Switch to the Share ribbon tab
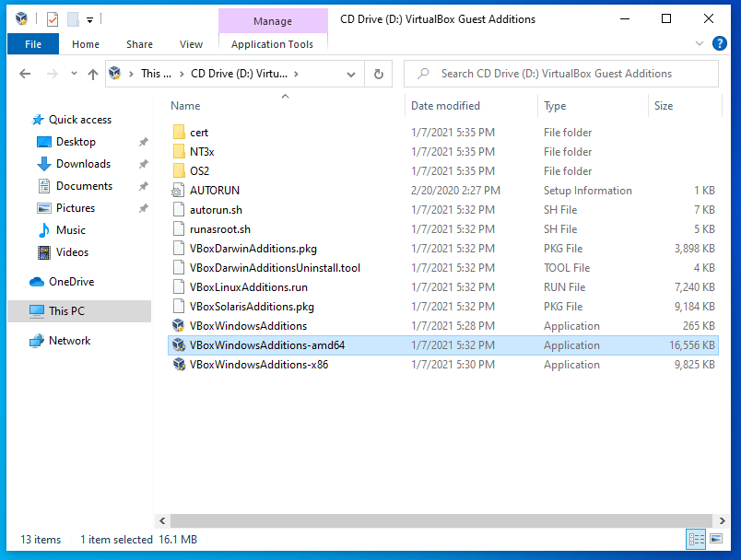 pyautogui.click(x=139, y=44)
